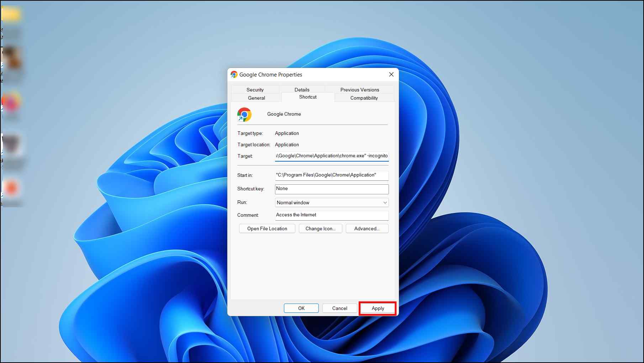Viewport: 644px width, 363px height.
Task: Click the Target type value Application
Action: [x=287, y=133]
